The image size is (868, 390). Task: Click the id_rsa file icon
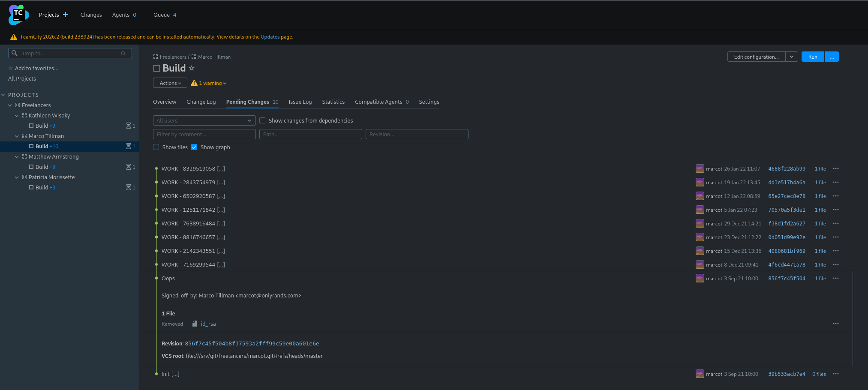[195, 324]
